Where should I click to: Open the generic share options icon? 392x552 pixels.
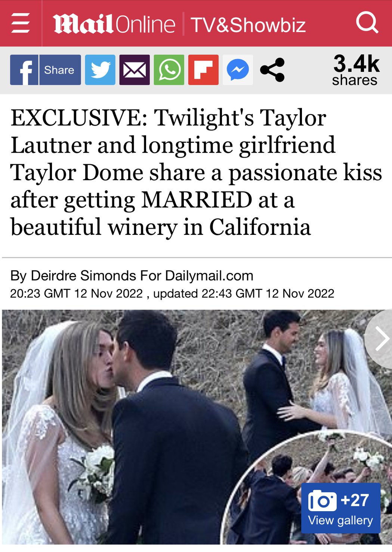click(272, 70)
